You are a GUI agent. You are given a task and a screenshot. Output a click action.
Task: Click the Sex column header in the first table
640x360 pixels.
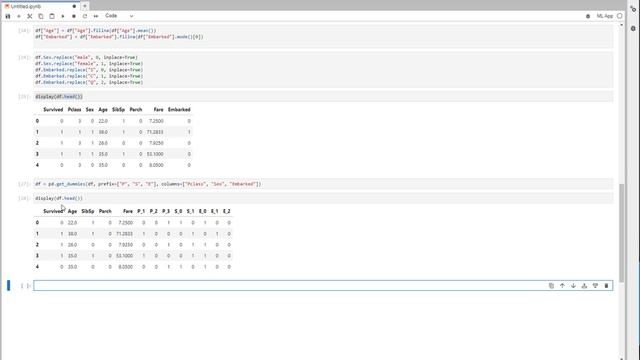click(90, 110)
